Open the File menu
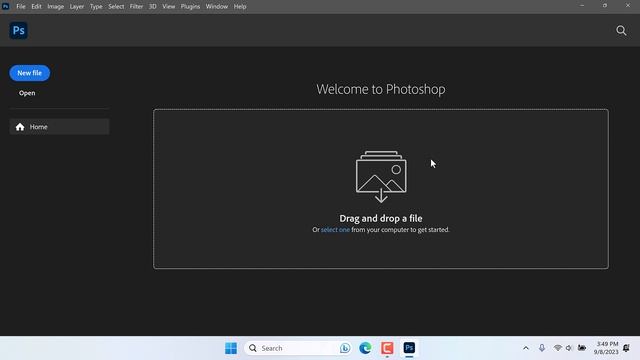The image size is (640, 360). click(21, 7)
